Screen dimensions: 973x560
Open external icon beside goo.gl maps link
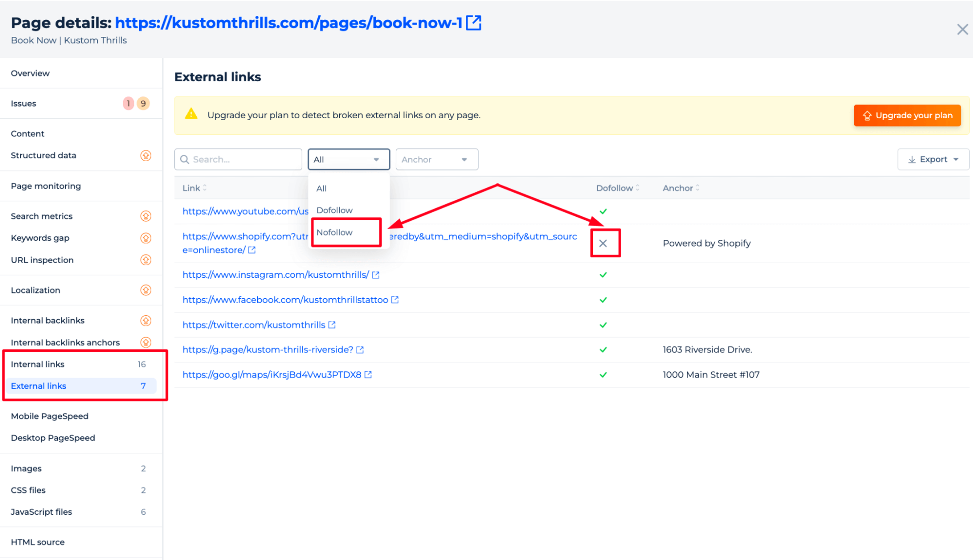point(368,375)
